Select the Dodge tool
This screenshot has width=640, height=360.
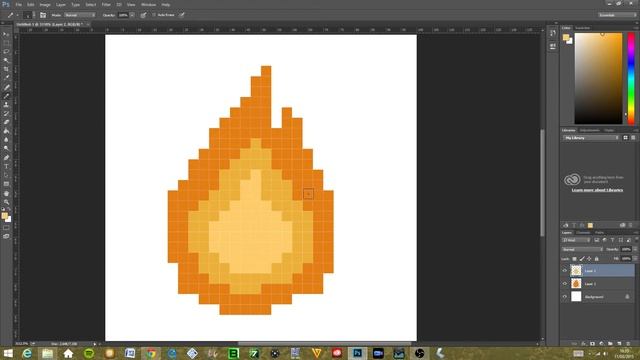click(6, 148)
